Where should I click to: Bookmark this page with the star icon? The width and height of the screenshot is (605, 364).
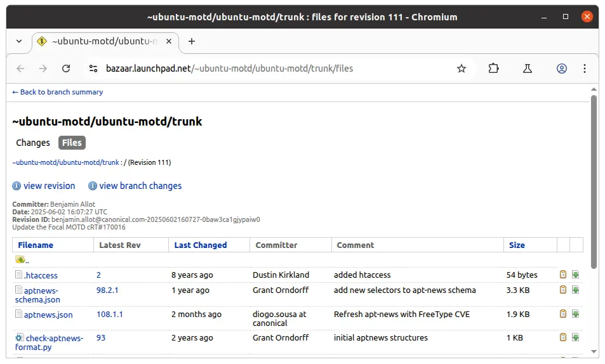point(461,68)
